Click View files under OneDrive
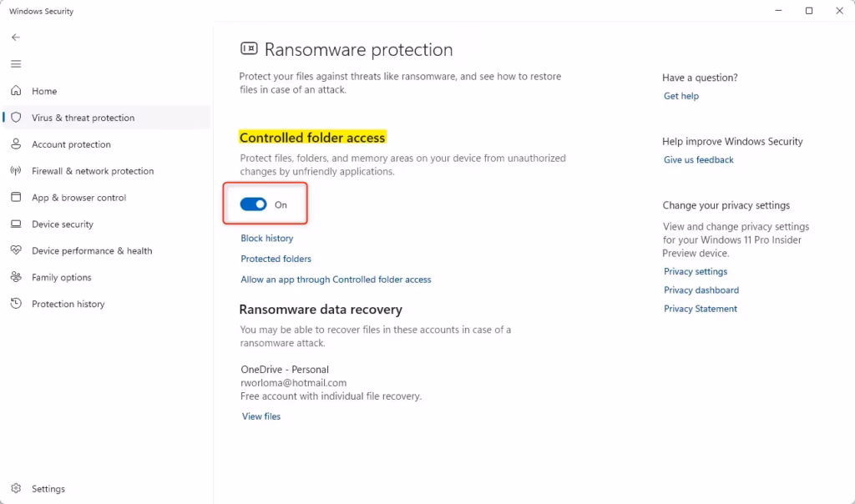This screenshot has height=504, width=855. coord(261,416)
